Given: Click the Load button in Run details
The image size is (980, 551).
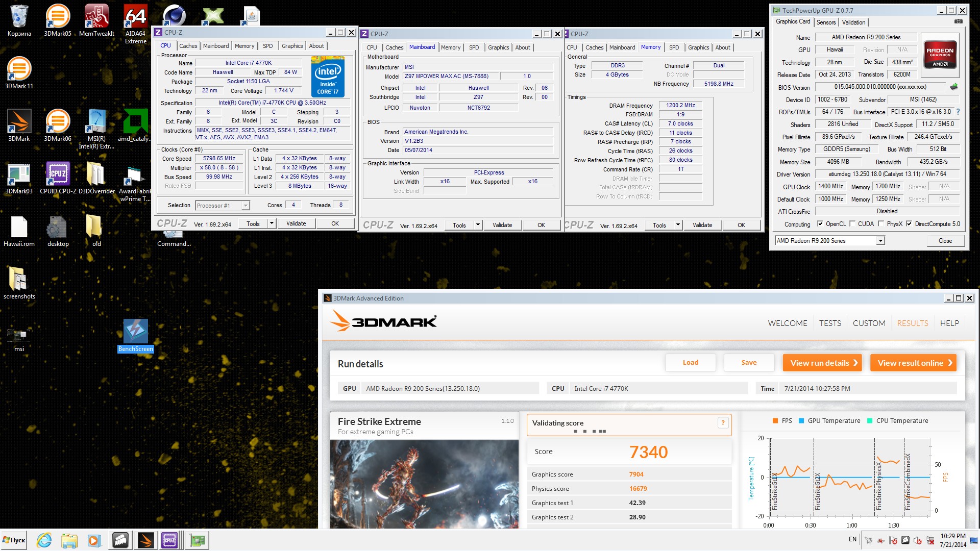Looking at the screenshot, I should 690,363.
